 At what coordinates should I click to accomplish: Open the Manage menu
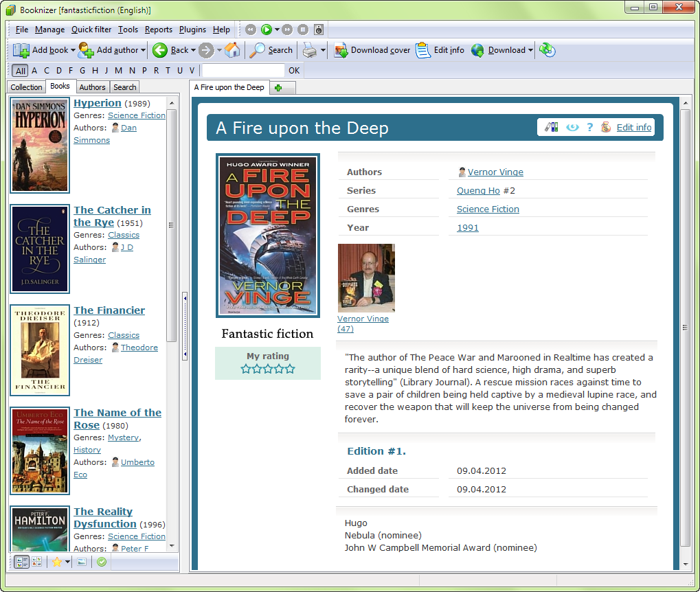(x=50, y=30)
